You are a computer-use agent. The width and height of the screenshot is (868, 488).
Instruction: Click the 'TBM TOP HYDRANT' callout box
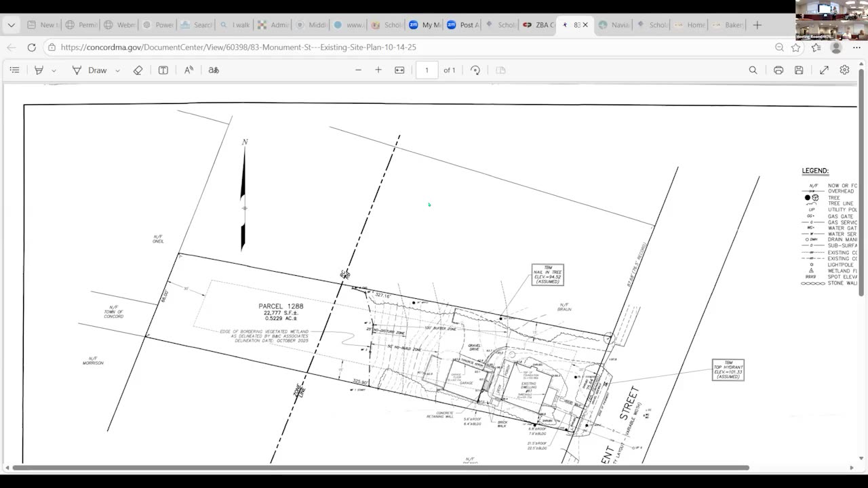point(728,369)
